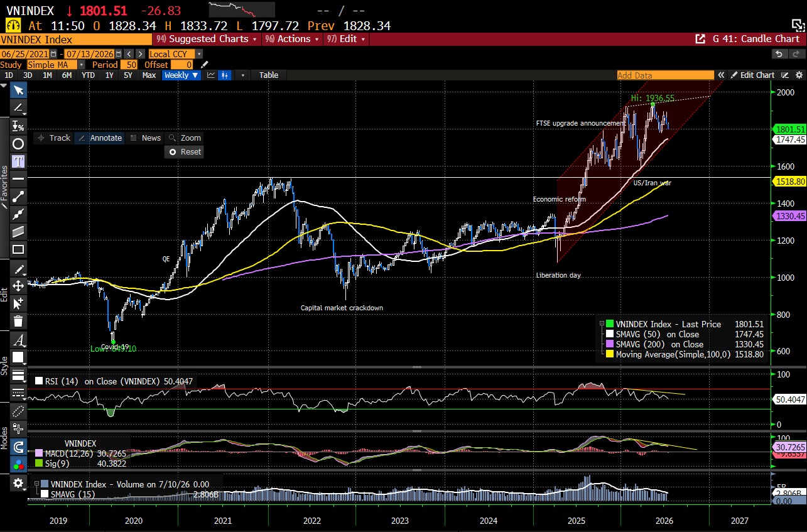The image size is (807, 532).
Task: Open the end date calendar picker
Action: [119, 54]
